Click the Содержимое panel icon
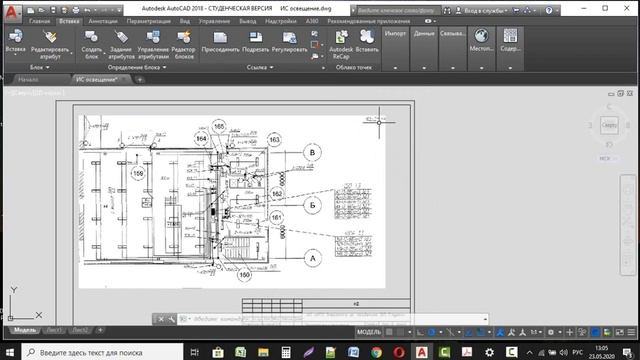The width and height of the screenshot is (640, 360). click(x=510, y=36)
